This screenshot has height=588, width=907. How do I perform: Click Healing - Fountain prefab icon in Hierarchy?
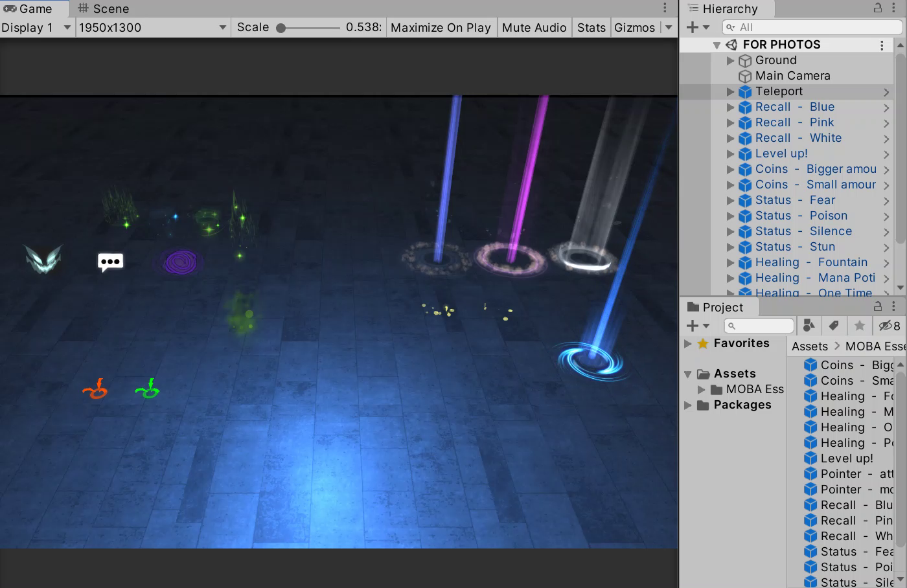pos(745,263)
